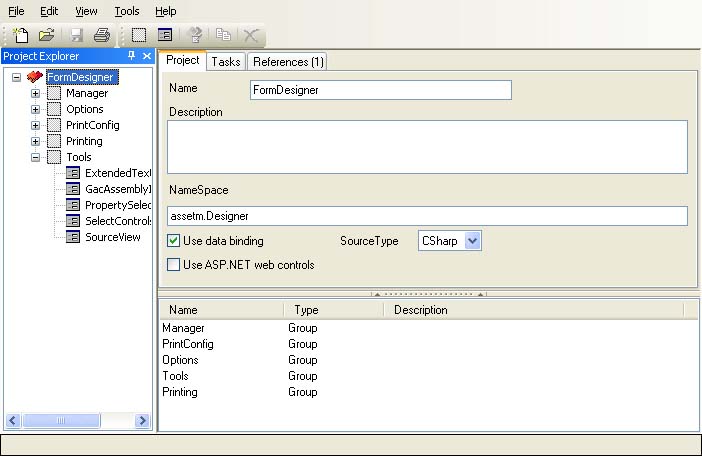Screen dimensions: 702x456
Task: Open the Tools menu
Action: tap(127, 11)
